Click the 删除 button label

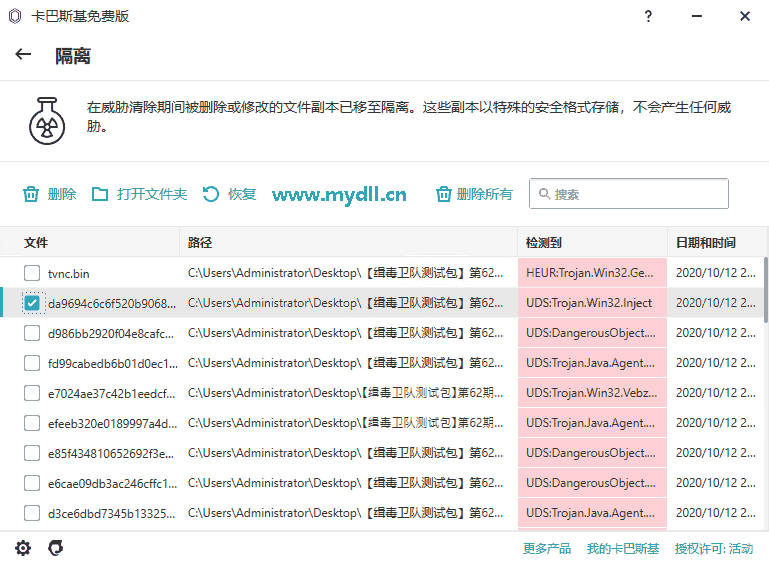click(x=62, y=194)
